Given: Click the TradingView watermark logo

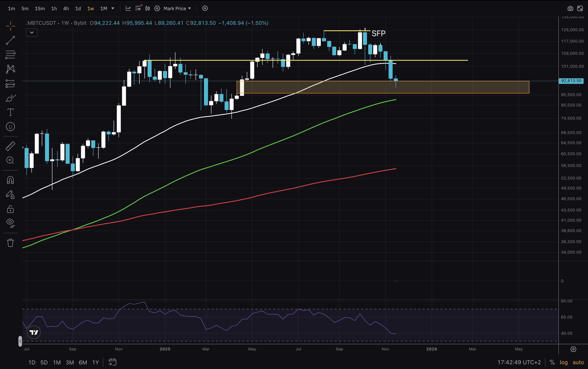Looking at the screenshot, I should (34, 332).
